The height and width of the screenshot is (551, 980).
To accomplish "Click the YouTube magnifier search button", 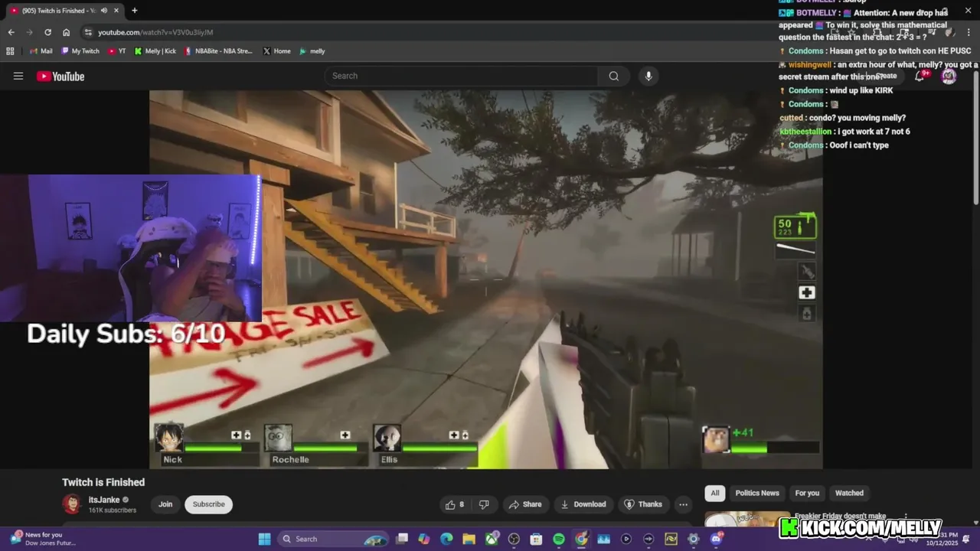I will 614,76.
